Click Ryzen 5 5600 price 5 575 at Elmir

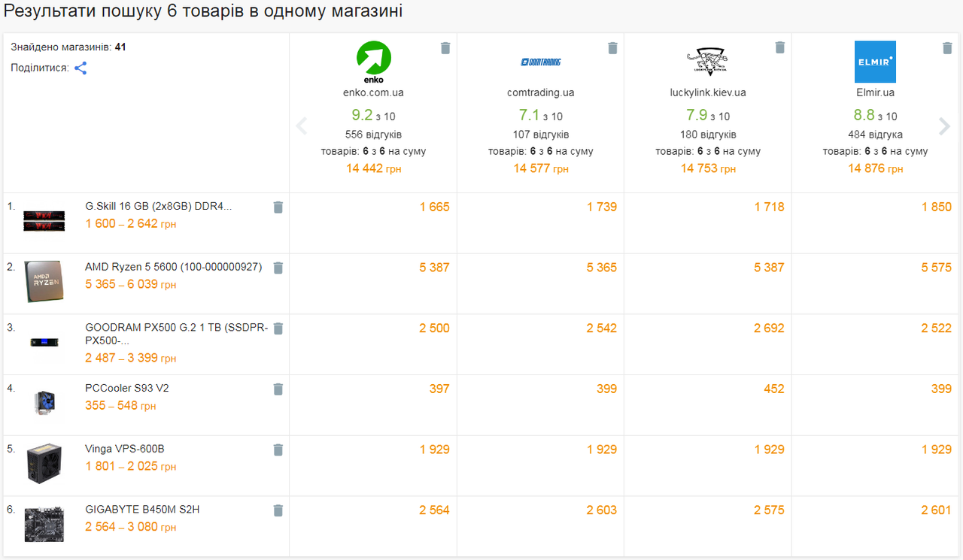936,267
